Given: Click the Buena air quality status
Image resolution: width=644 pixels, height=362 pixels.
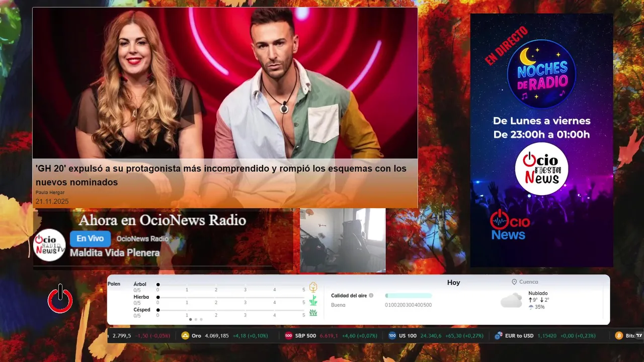Looking at the screenshot, I should tap(338, 305).
